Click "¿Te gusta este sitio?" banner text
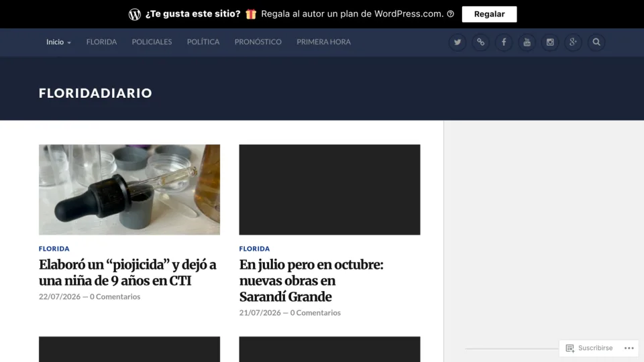The image size is (644, 362). pyautogui.click(x=193, y=14)
